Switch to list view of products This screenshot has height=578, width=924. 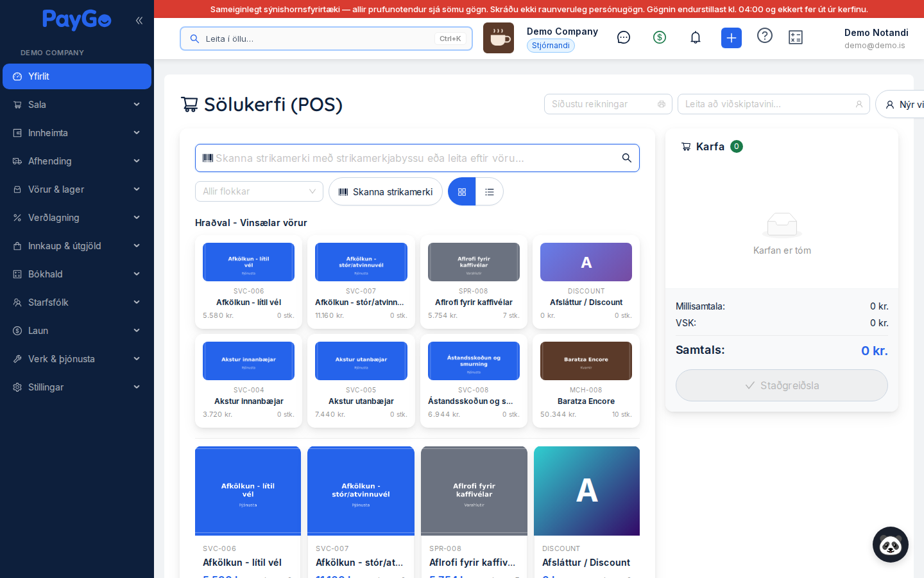click(x=490, y=191)
